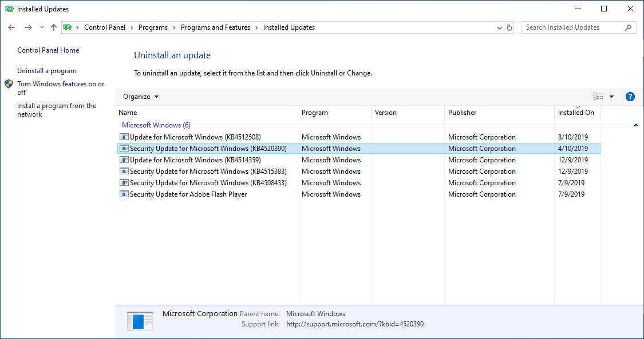The width and height of the screenshot is (644, 339).
Task: Maximize the Installed Updates window
Action: click(x=604, y=9)
